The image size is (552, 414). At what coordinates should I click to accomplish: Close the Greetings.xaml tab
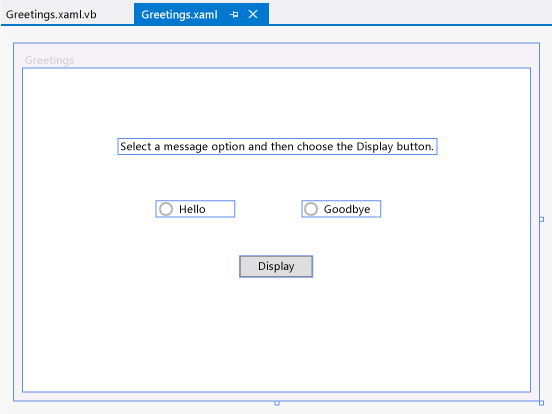pyautogui.click(x=253, y=14)
